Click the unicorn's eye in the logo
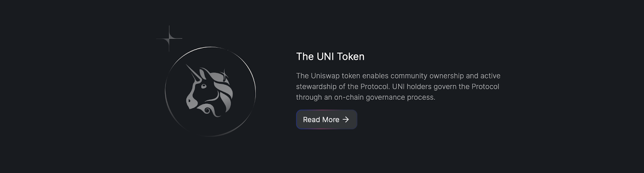This screenshot has width=644, height=173. coord(204,86)
